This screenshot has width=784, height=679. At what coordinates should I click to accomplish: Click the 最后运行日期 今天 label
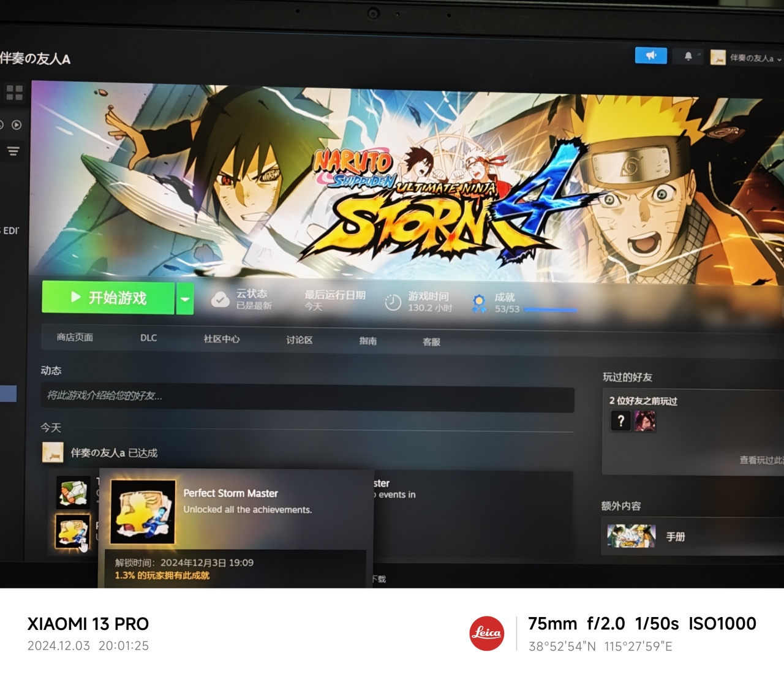tap(335, 300)
